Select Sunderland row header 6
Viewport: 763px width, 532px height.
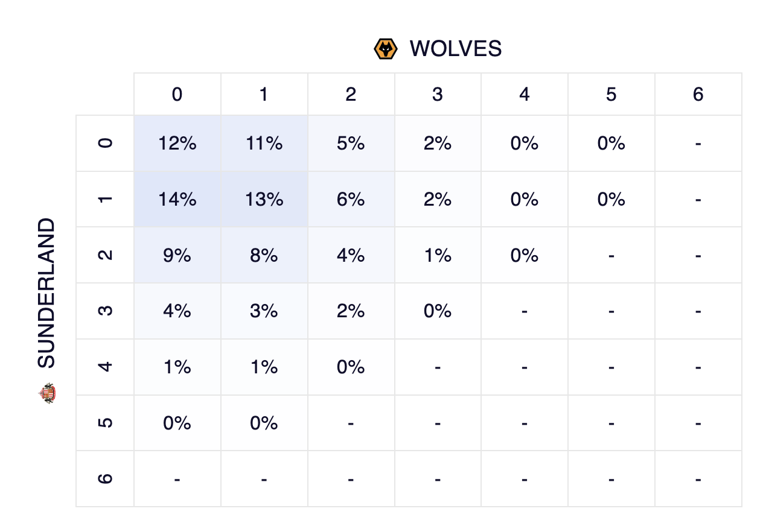pos(105,479)
